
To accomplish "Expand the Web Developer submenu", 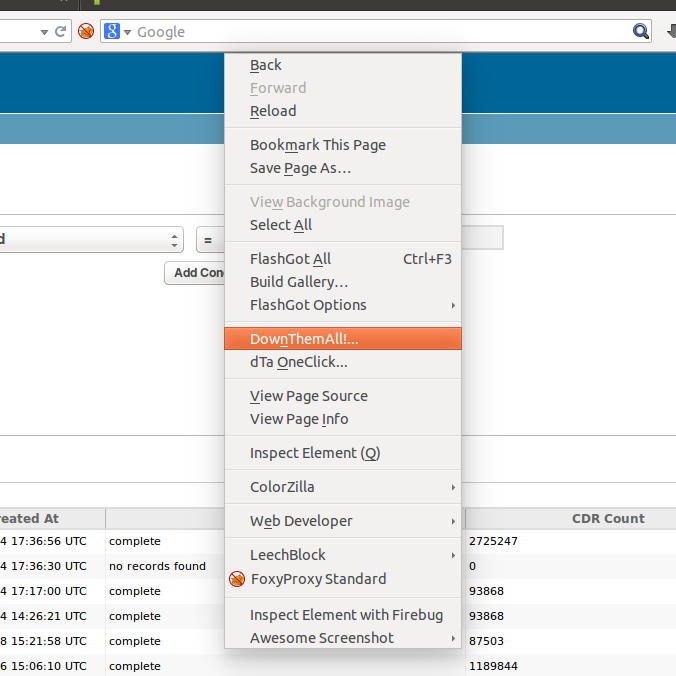I will click(x=343, y=521).
